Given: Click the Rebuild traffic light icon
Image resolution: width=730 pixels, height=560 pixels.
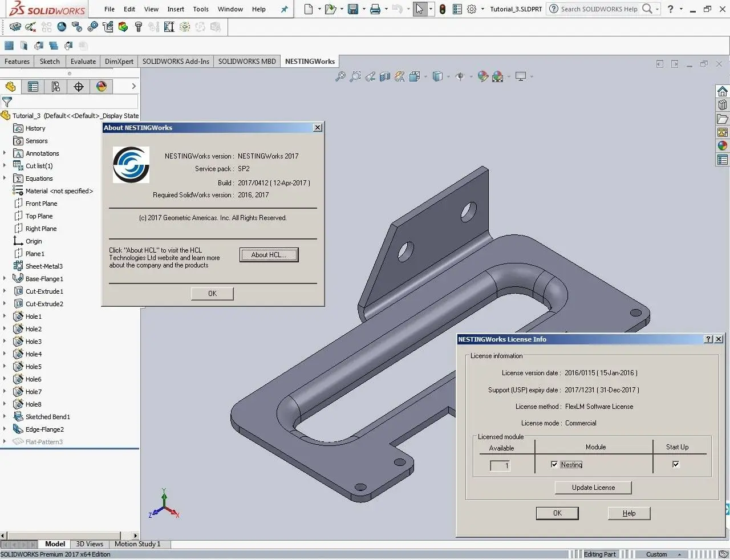Looking at the screenshot, I should click(x=443, y=9).
